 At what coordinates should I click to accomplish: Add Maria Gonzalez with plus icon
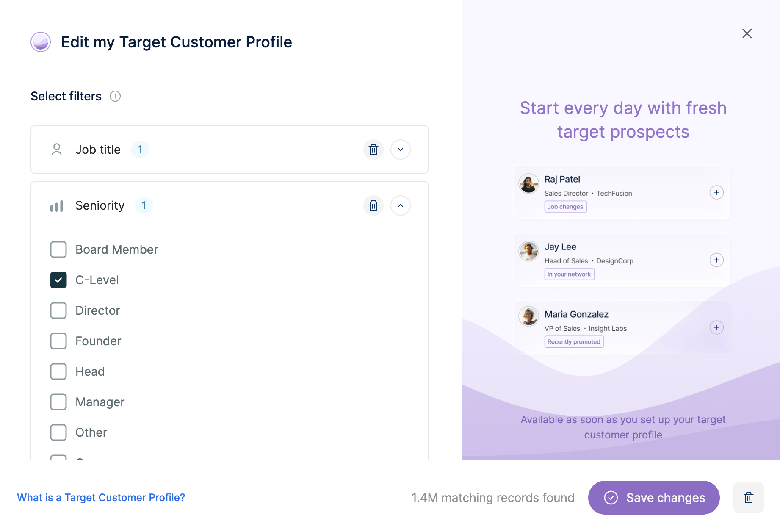[716, 327]
